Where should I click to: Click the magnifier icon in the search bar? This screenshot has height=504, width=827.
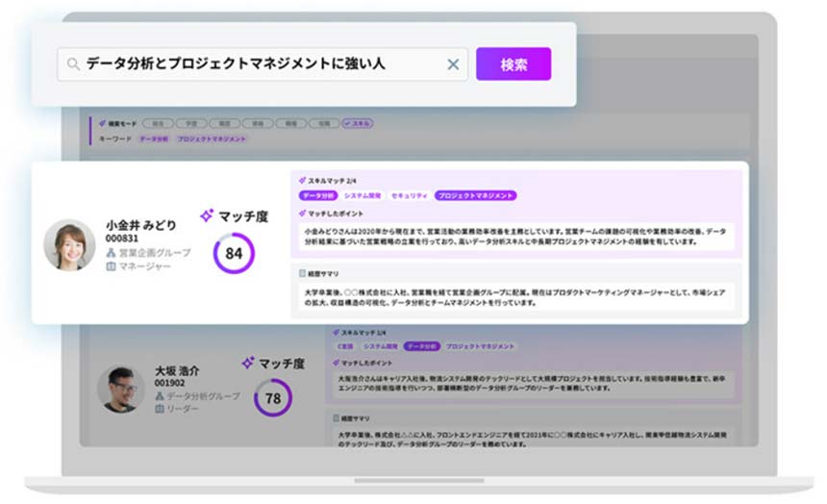73,64
